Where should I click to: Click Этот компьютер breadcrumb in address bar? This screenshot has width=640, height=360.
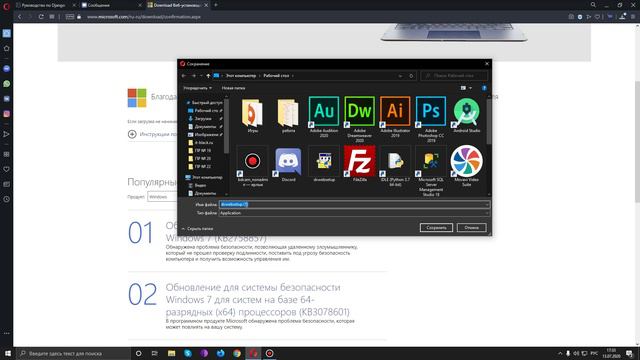point(241,76)
